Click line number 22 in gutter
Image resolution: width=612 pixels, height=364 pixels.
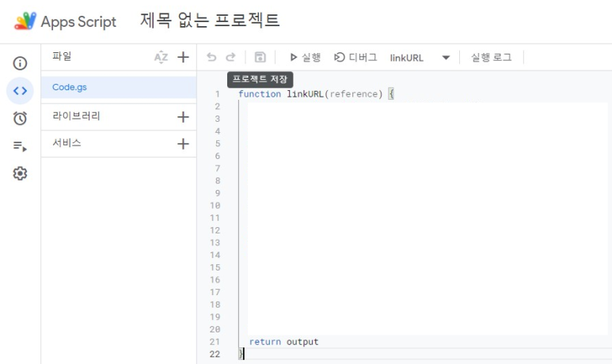(x=215, y=354)
